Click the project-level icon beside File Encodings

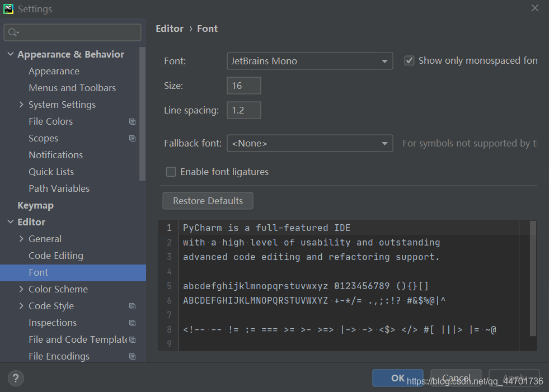pos(132,356)
